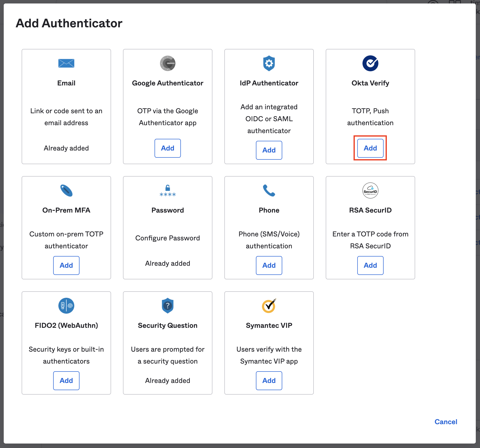
Task: Click the 'Symantec VIP' card title
Action: [x=269, y=326]
